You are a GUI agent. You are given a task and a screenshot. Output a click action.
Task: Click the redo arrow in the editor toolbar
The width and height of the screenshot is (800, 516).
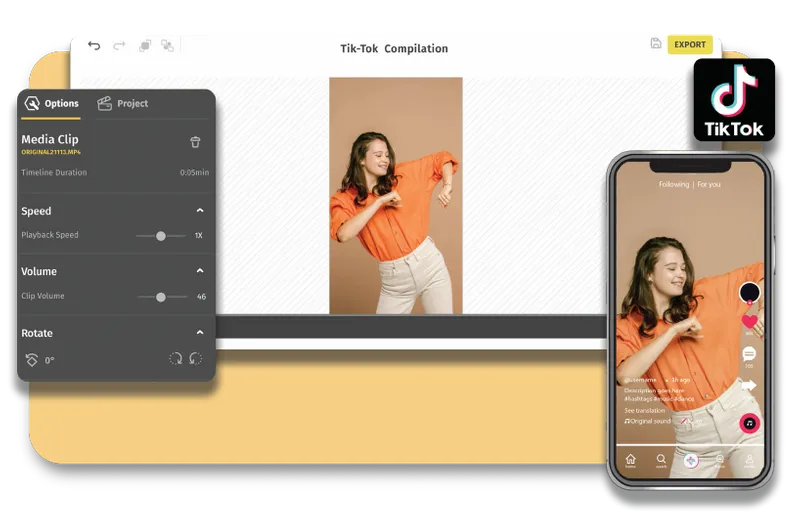pyautogui.click(x=119, y=45)
